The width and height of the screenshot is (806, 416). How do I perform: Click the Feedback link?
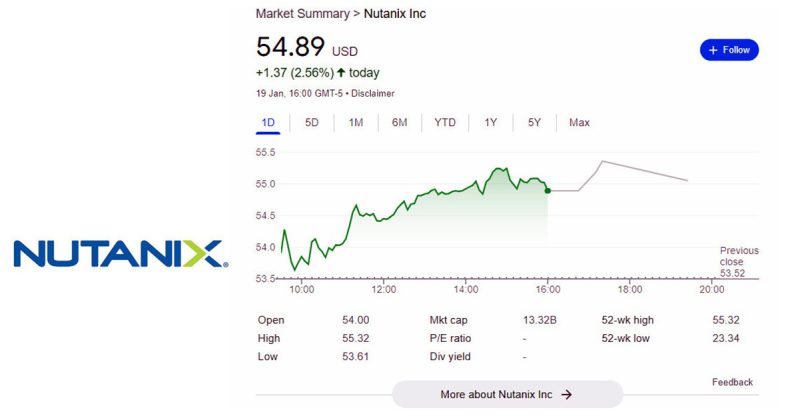[732, 382]
